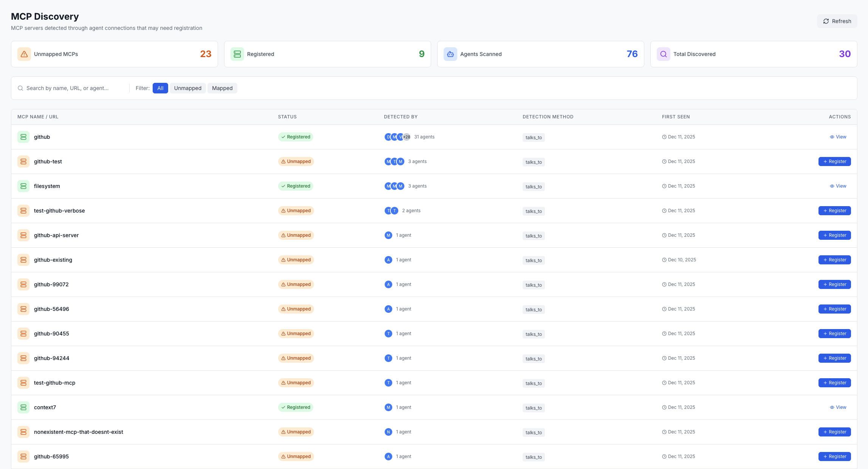Image resolution: width=868 pixels, height=469 pixels.
Task: View the github MCP details
Action: 838,137
